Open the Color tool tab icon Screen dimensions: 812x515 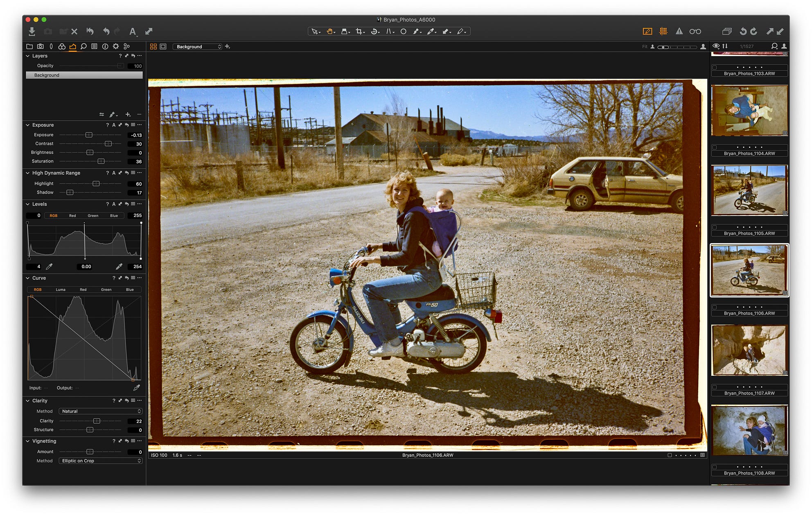(62, 47)
